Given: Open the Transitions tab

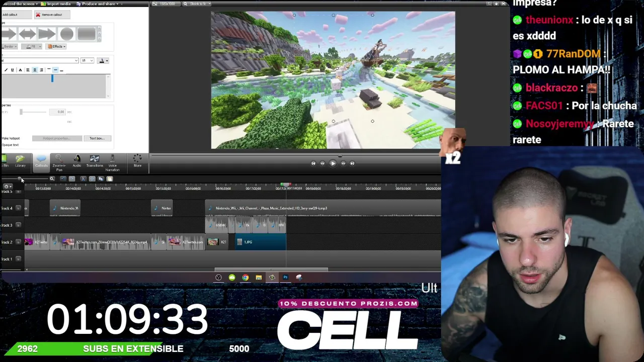Looking at the screenshot, I should (x=95, y=161).
